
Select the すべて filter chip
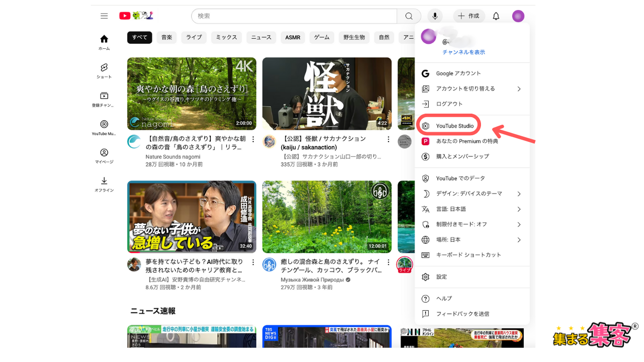click(140, 37)
